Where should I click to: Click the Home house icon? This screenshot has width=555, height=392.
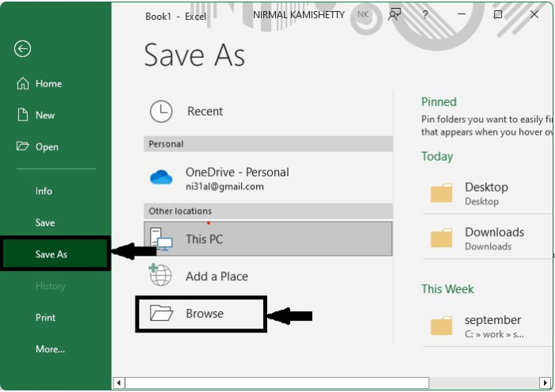(x=23, y=83)
